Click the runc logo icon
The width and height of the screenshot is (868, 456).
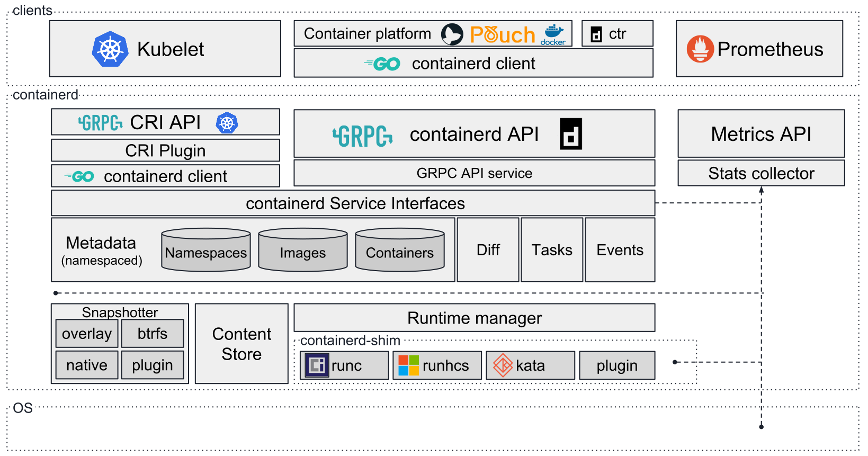coord(317,365)
